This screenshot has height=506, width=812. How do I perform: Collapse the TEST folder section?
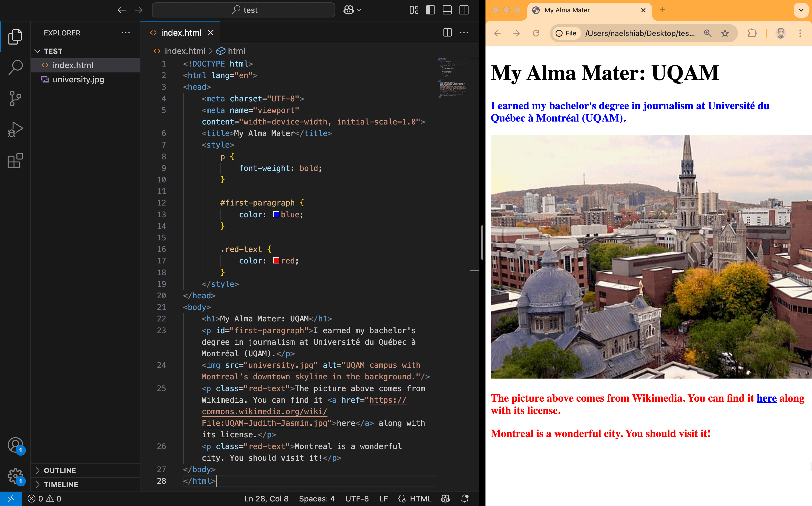click(x=85, y=51)
